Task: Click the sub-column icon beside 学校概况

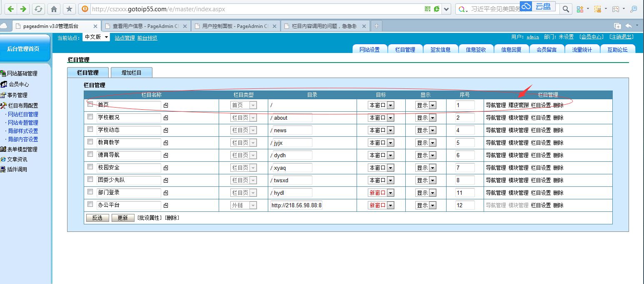Action: click(x=166, y=118)
